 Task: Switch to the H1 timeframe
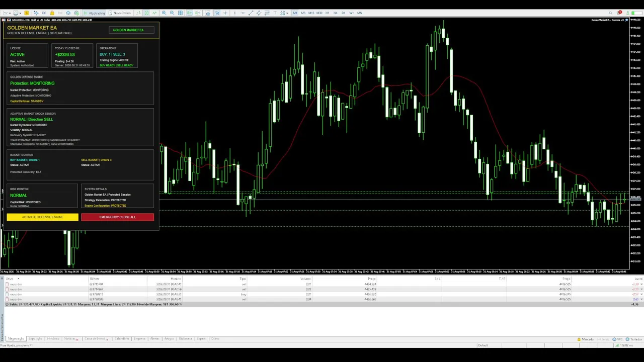pos(328,13)
